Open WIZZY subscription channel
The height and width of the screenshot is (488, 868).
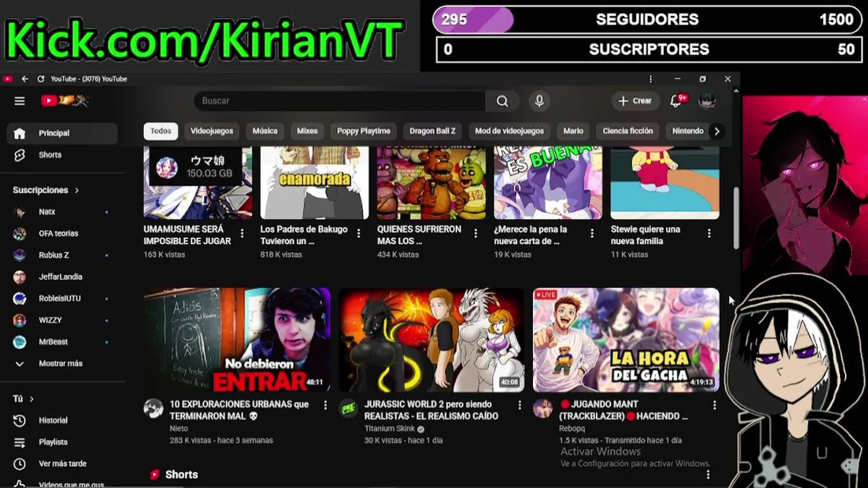pos(62,320)
